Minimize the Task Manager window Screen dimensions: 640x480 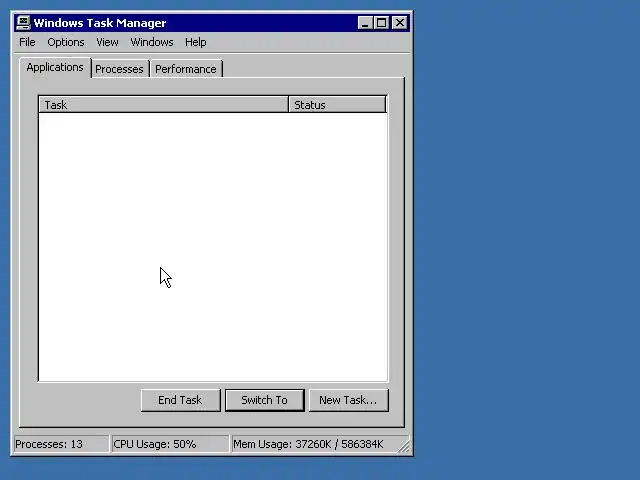pyautogui.click(x=365, y=23)
